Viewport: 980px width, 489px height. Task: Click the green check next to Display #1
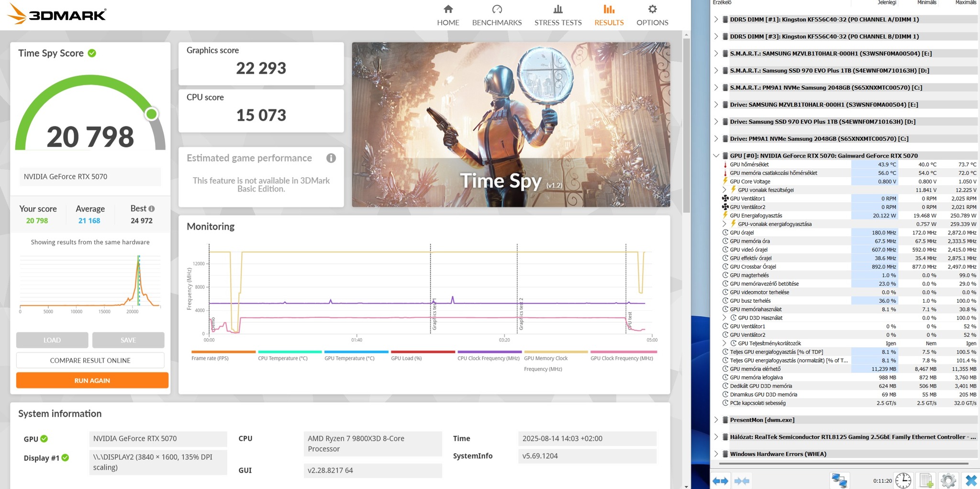[x=66, y=458]
